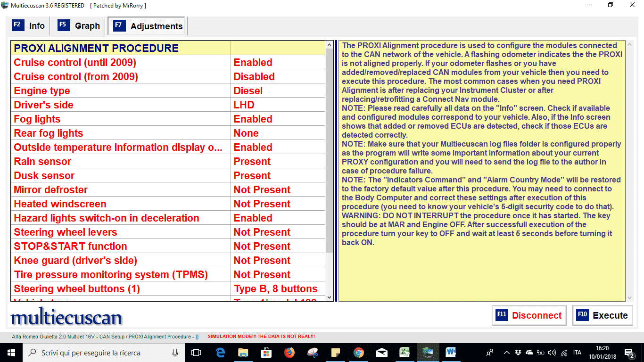
Task: Click the Disconnect button
Action: coord(528,315)
